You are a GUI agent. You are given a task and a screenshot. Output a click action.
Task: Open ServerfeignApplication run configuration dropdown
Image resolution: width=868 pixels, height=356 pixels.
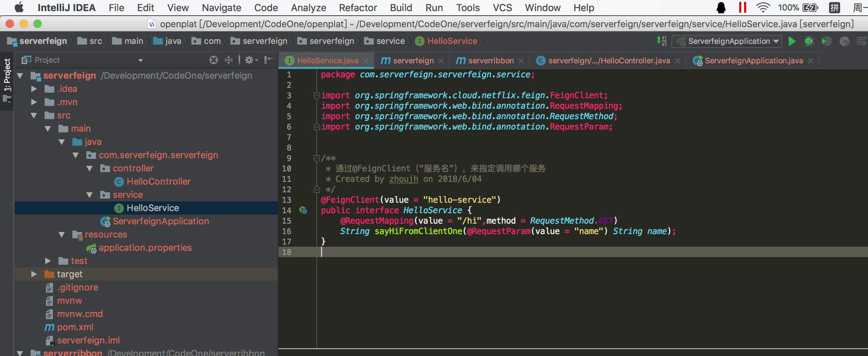pos(727,41)
